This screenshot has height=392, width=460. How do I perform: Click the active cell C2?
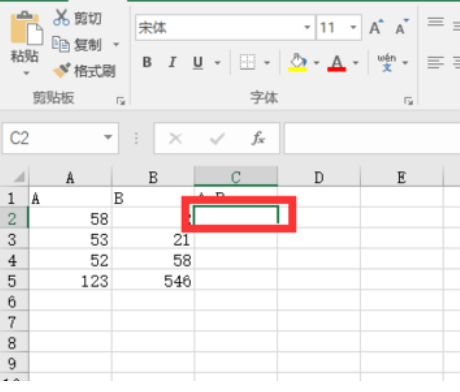point(236,216)
